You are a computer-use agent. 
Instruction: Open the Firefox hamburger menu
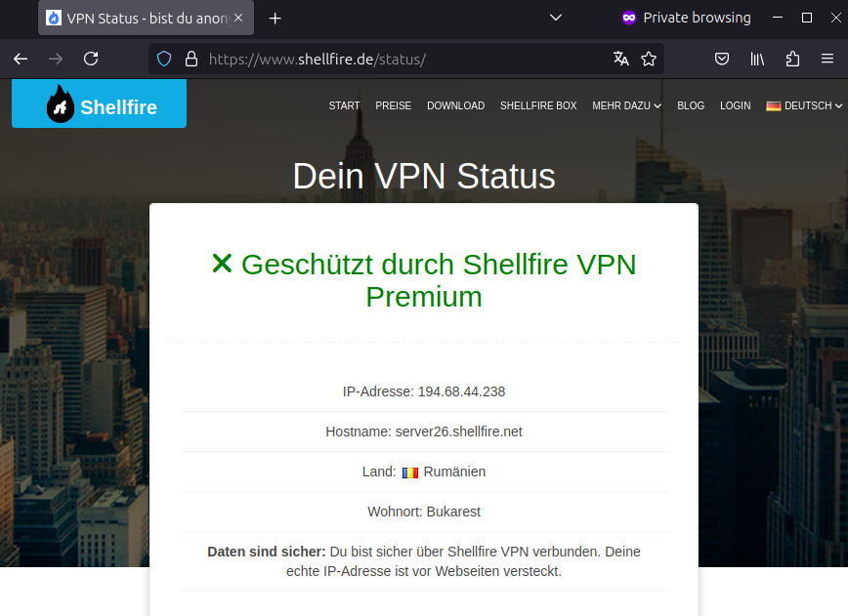pyautogui.click(x=827, y=59)
